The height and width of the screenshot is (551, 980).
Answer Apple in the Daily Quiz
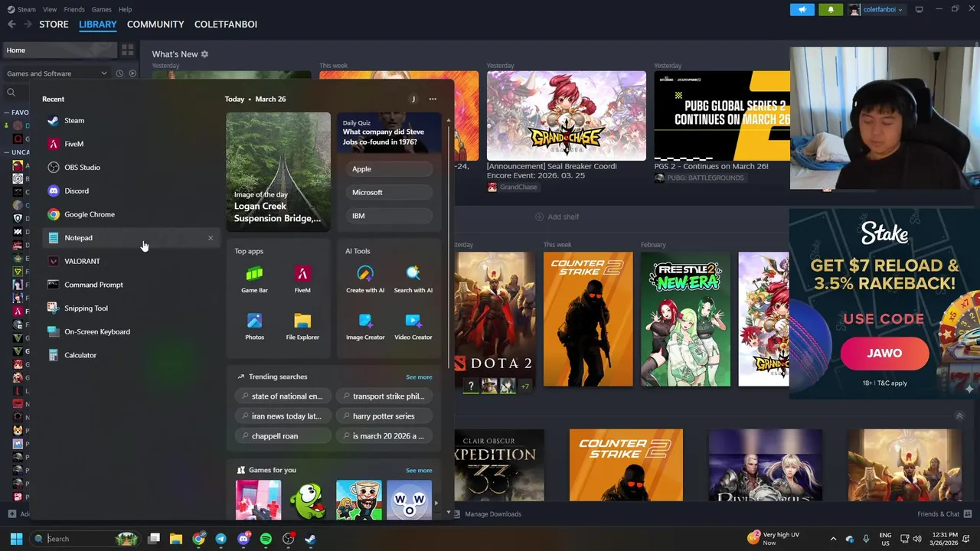tap(389, 169)
